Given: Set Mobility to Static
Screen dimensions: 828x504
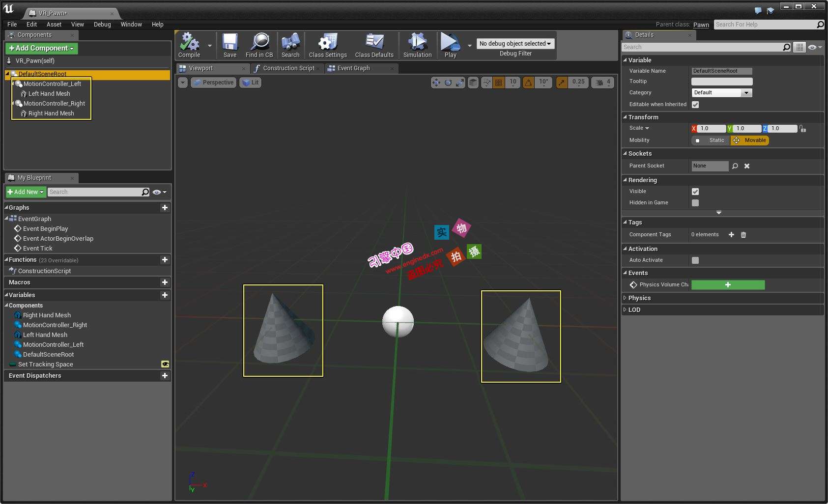Looking at the screenshot, I should [x=711, y=140].
